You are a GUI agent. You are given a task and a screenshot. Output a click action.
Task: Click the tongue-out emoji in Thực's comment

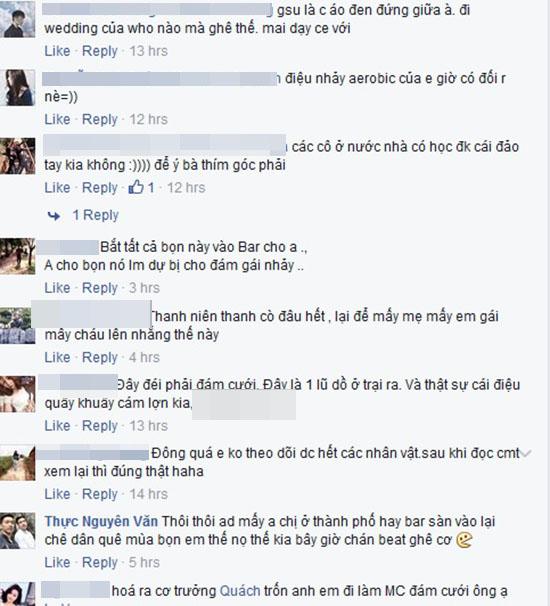[x=464, y=540]
